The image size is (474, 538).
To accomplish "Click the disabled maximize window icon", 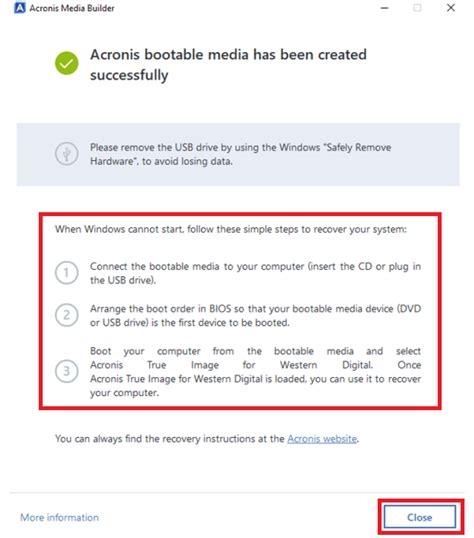I will click(x=417, y=8).
